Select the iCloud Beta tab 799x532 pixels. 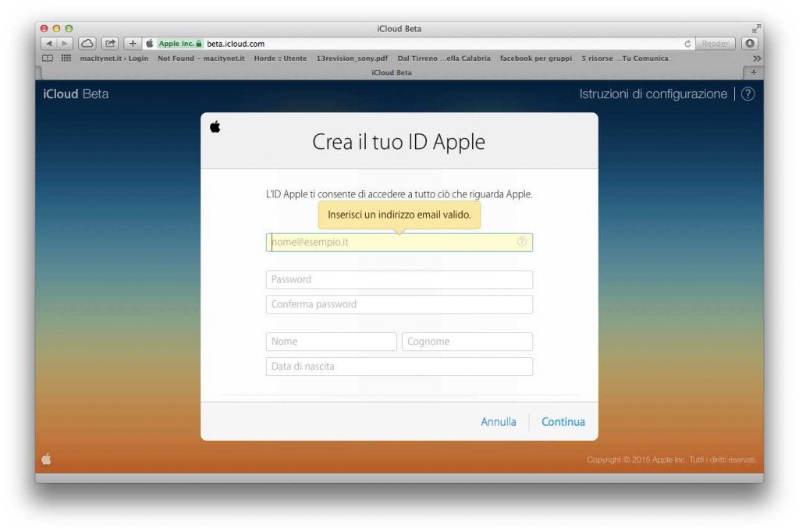pos(392,73)
